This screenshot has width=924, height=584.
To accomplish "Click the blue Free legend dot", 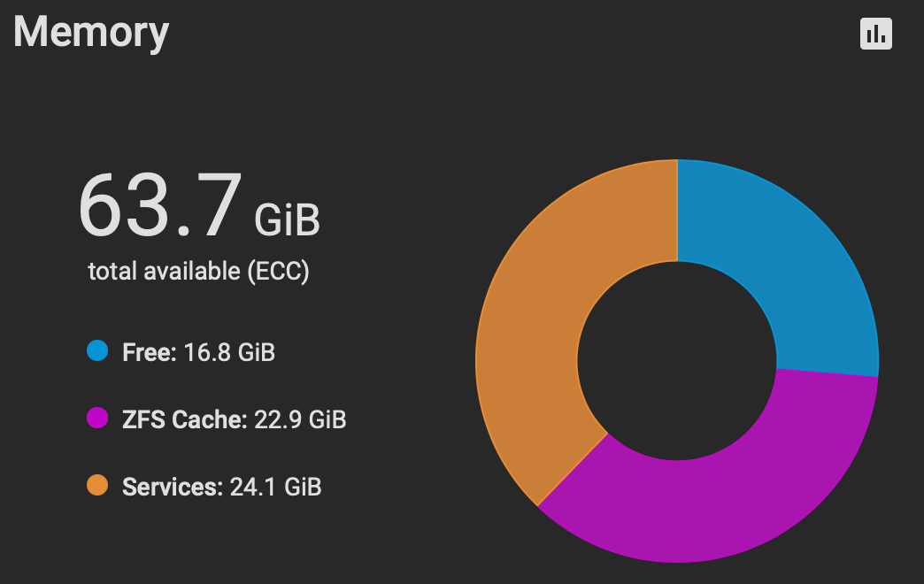I will (97, 350).
